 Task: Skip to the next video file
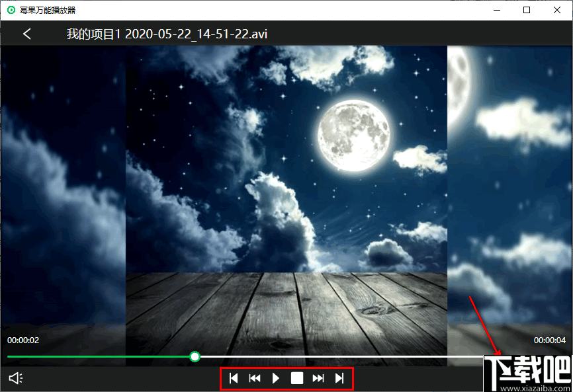(x=339, y=378)
